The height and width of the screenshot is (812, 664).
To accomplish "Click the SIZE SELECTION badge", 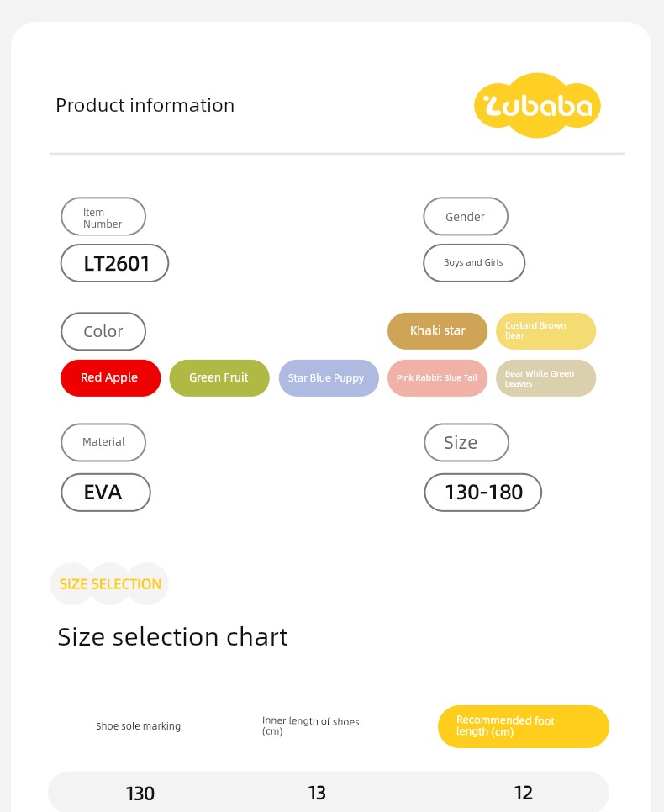I will 110,583.
